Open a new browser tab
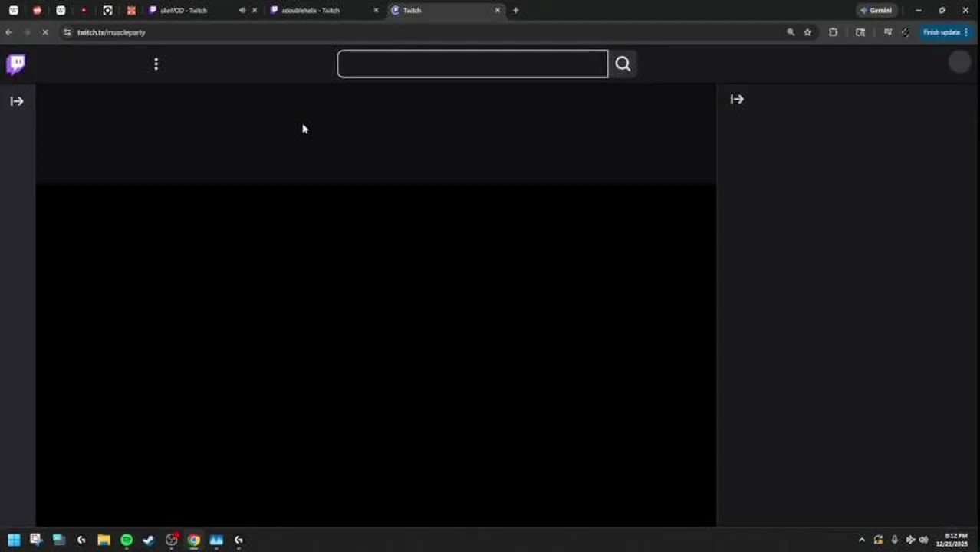Viewport: 980px width, 552px height. [515, 11]
